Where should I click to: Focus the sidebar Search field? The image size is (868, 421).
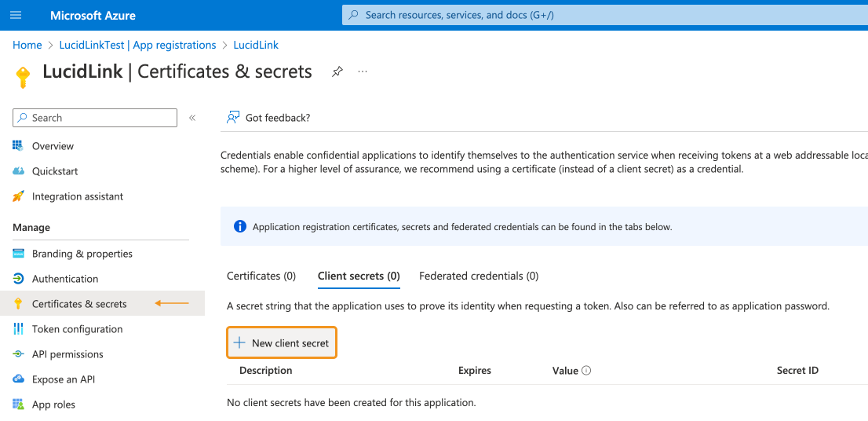[x=95, y=118]
